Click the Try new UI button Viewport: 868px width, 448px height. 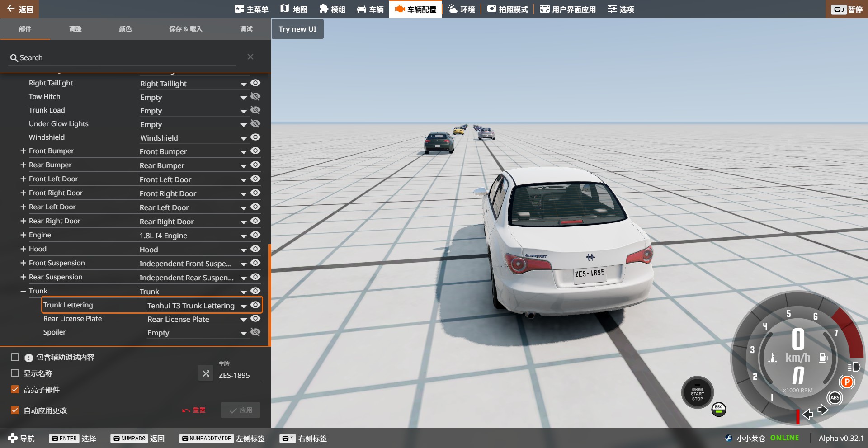coord(297,29)
